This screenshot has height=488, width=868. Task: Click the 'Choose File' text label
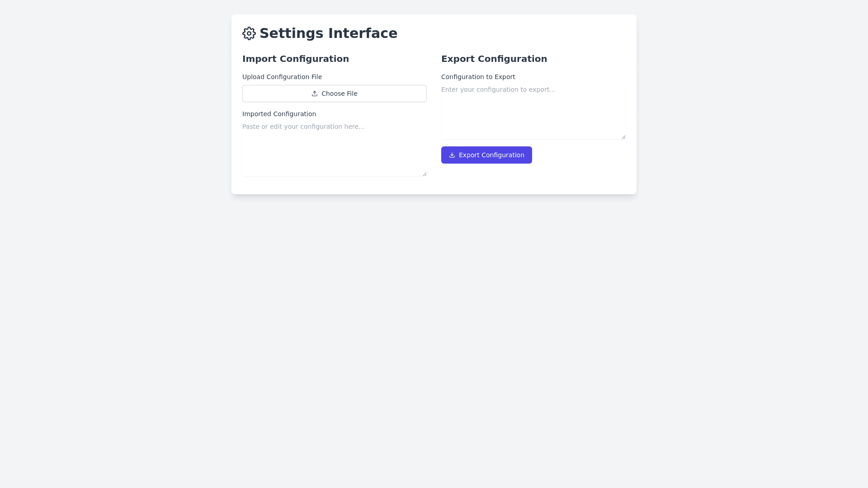tap(340, 94)
